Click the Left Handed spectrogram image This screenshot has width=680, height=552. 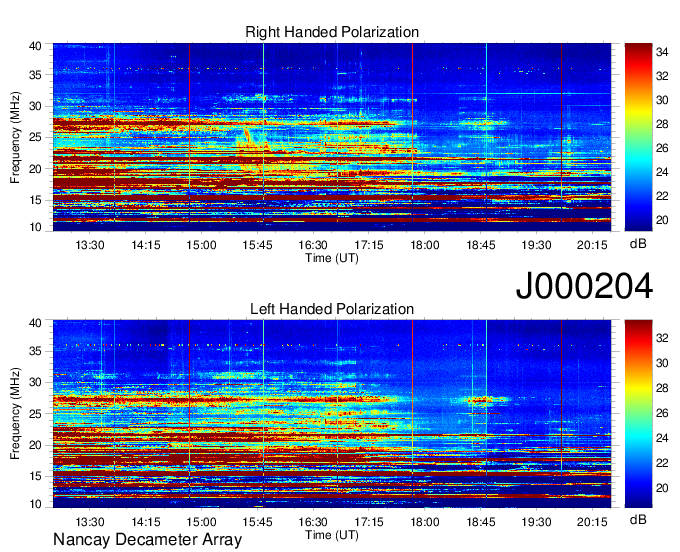[332, 414]
